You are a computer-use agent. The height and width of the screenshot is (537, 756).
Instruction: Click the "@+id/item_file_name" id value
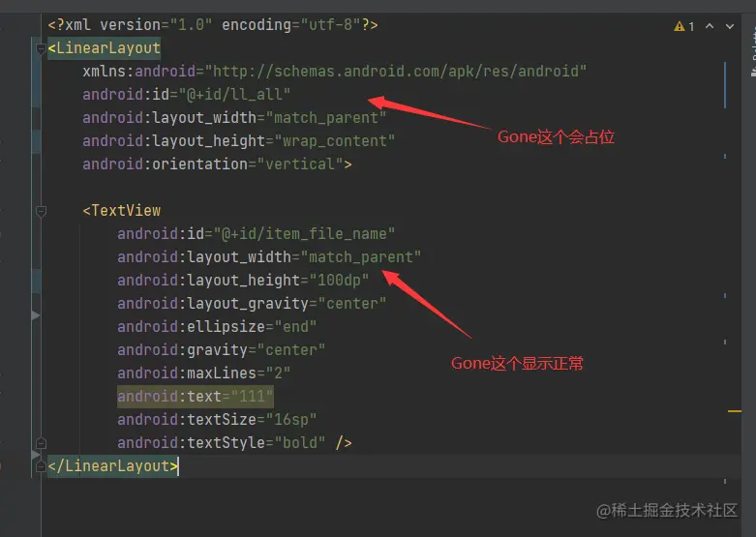tap(304, 234)
